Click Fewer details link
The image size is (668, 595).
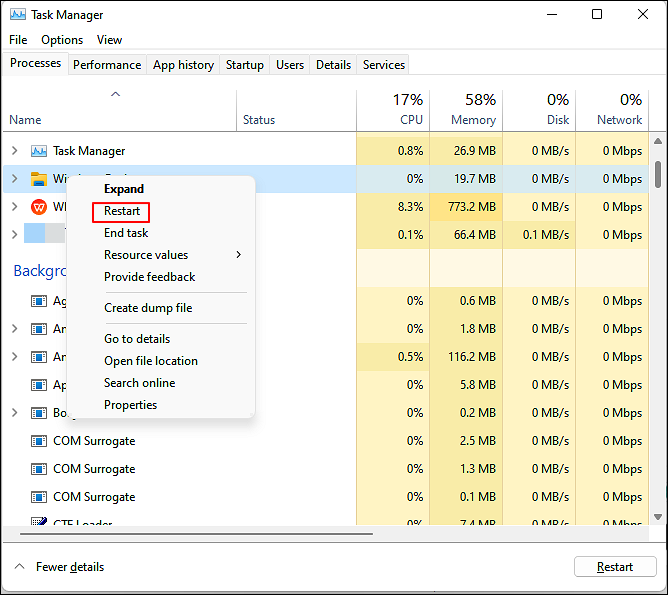[x=70, y=567]
